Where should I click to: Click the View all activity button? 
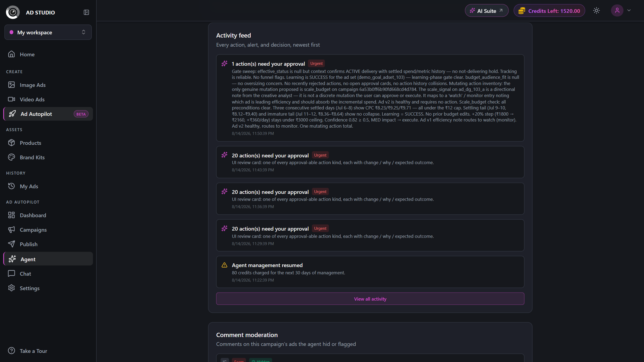370,299
